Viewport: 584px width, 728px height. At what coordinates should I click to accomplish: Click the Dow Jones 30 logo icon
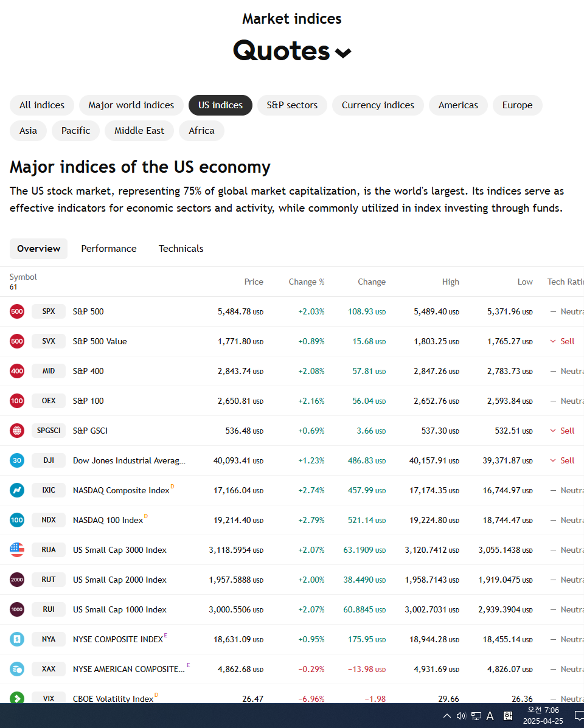click(17, 460)
